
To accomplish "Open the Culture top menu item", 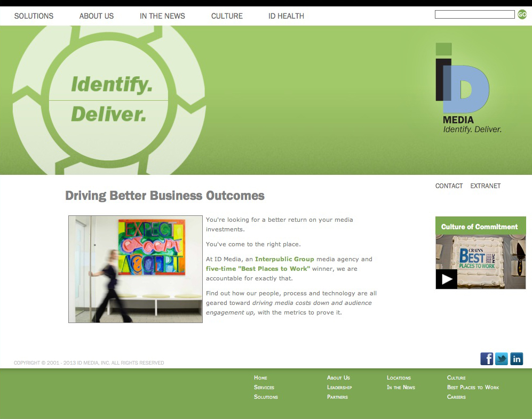I will tap(227, 16).
